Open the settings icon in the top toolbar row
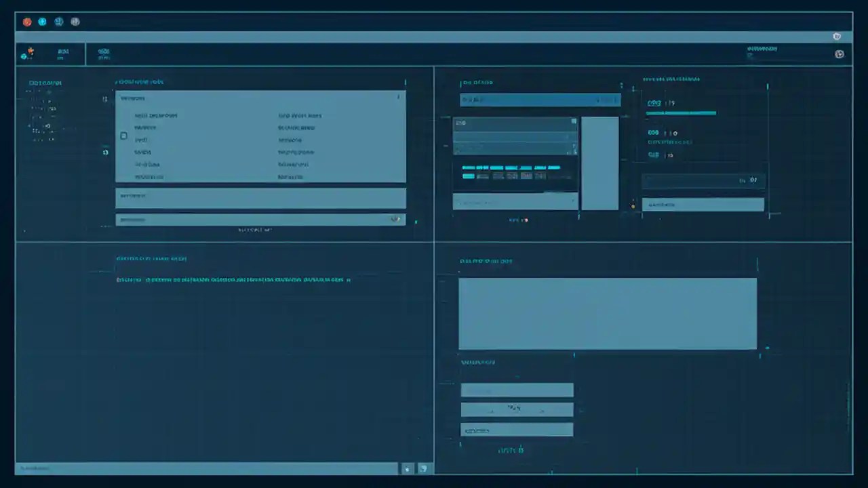The height and width of the screenshot is (488, 868). click(58, 21)
